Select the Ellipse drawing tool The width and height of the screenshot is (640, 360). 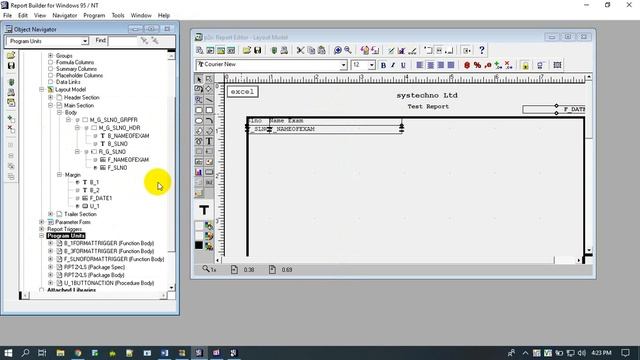pos(199,120)
